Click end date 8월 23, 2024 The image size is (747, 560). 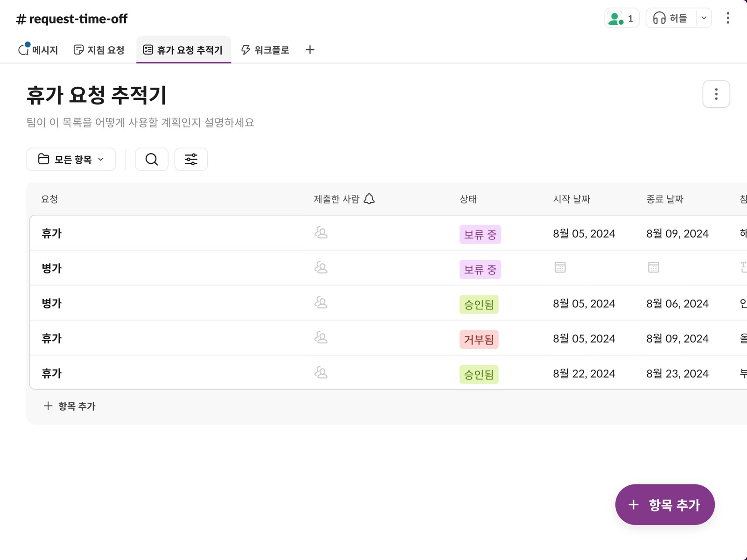pos(677,373)
